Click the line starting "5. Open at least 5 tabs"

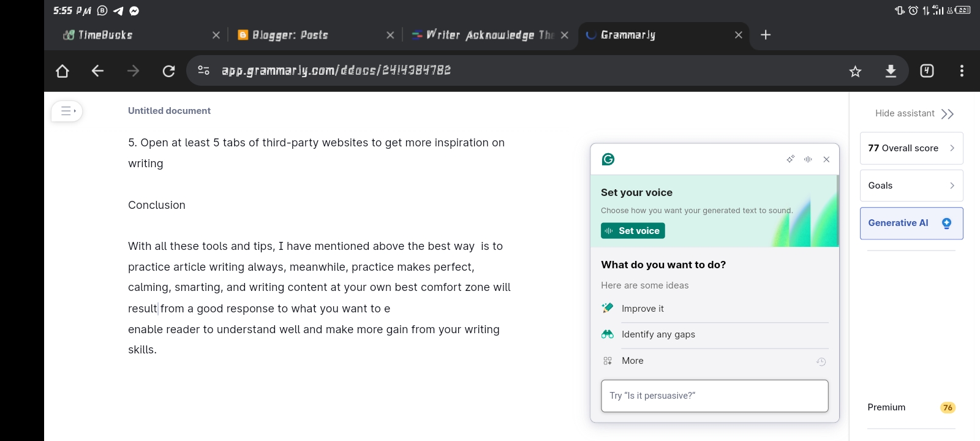coord(316,143)
